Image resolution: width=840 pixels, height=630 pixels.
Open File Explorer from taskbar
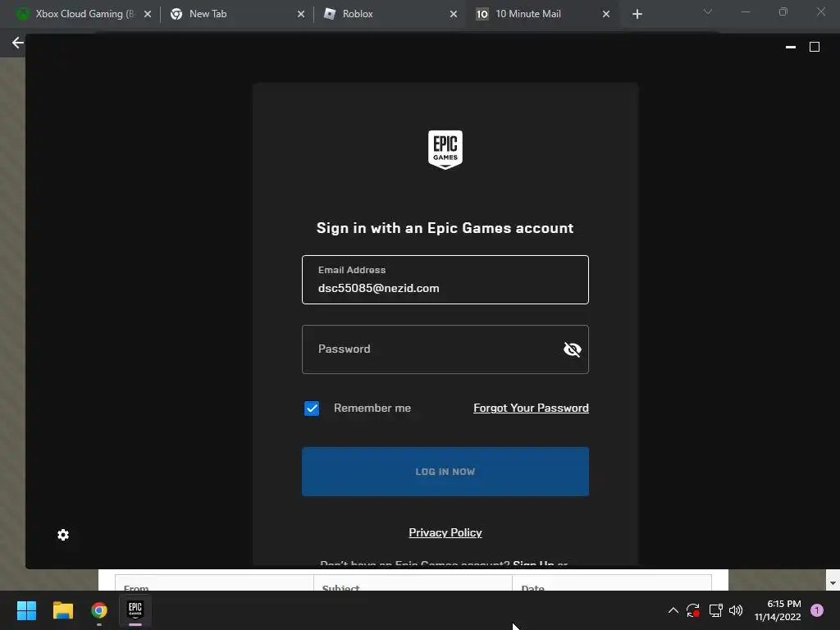click(62, 610)
